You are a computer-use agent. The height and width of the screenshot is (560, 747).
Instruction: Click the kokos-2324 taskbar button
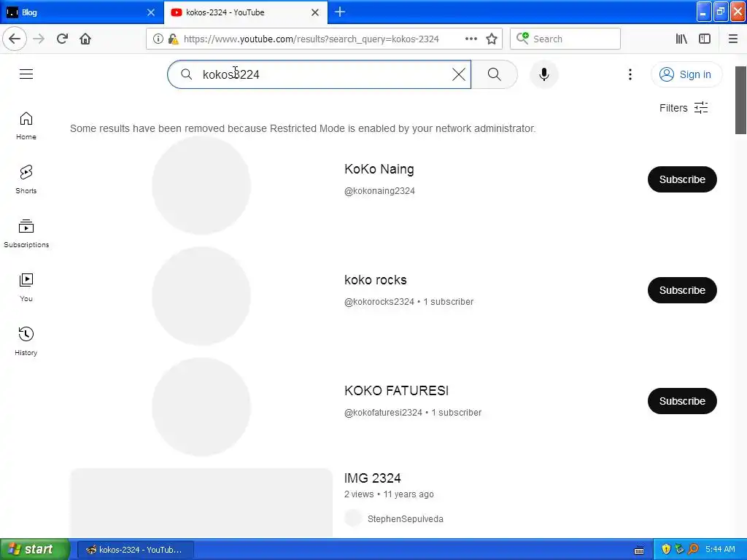point(136,550)
